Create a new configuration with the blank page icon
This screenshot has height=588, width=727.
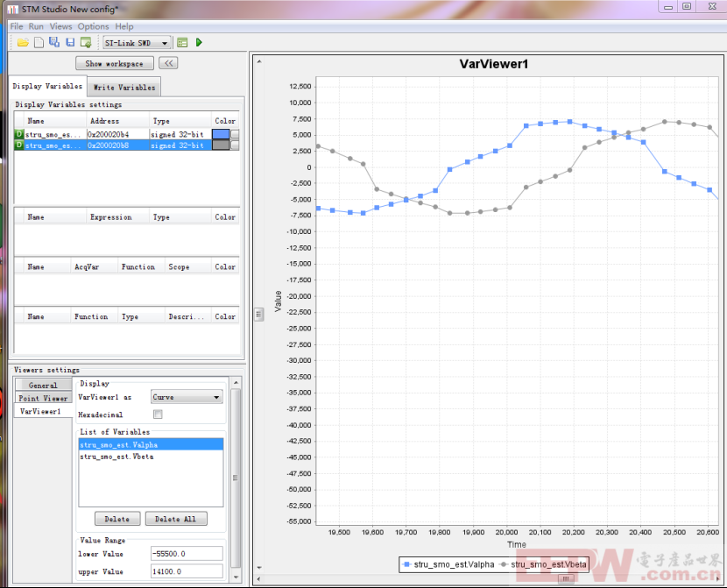tap(39, 43)
